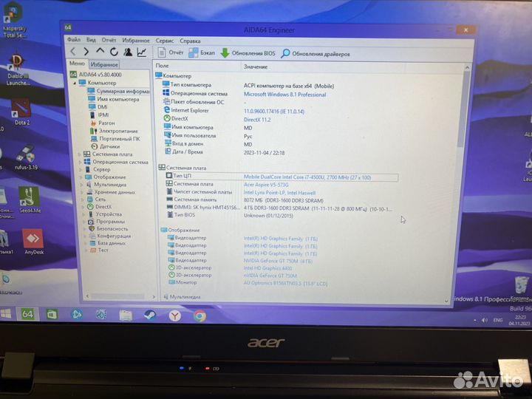Screen dimensions: 532x399
Task: Open the Вид menu
Action: click(x=91, y=40)
